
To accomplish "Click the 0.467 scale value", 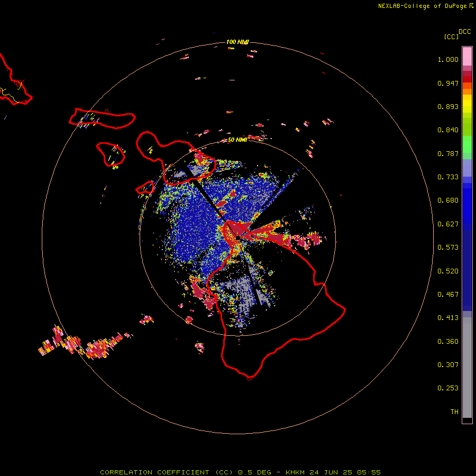I will [x=448, y=295].
